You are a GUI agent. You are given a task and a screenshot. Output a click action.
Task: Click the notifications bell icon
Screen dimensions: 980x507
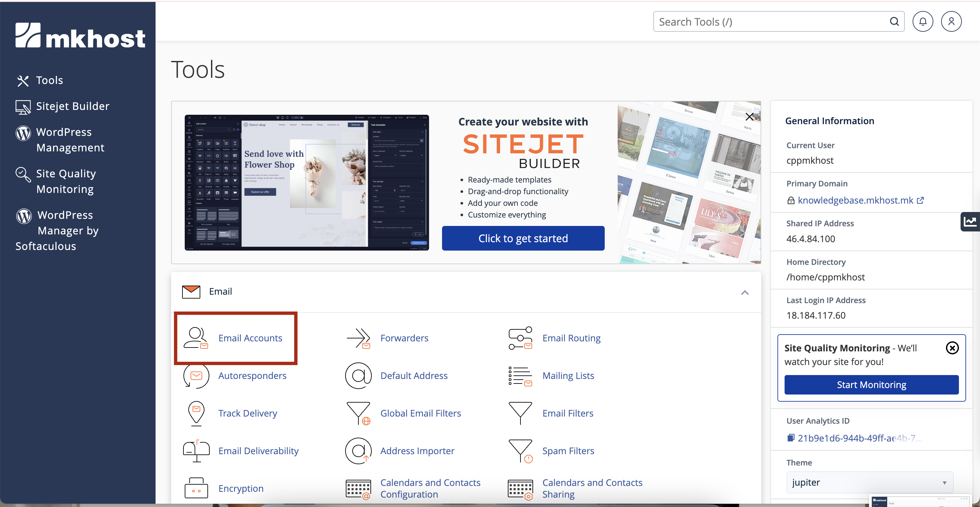point(922,22)
